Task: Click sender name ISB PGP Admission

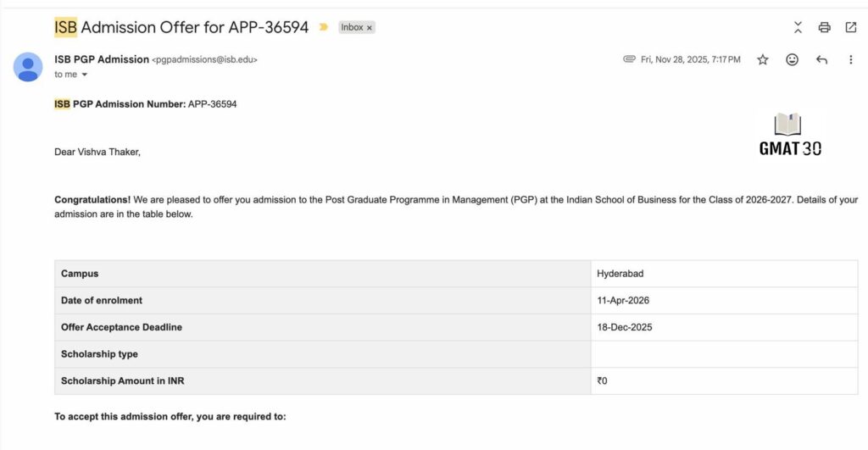Action: tap(102, 59)
